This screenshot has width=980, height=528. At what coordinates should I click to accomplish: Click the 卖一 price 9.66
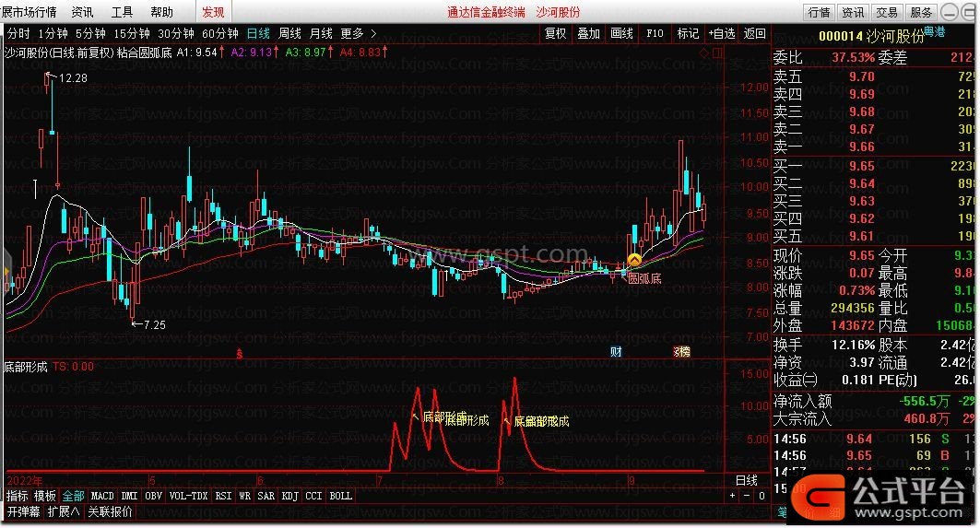[862, 147]
